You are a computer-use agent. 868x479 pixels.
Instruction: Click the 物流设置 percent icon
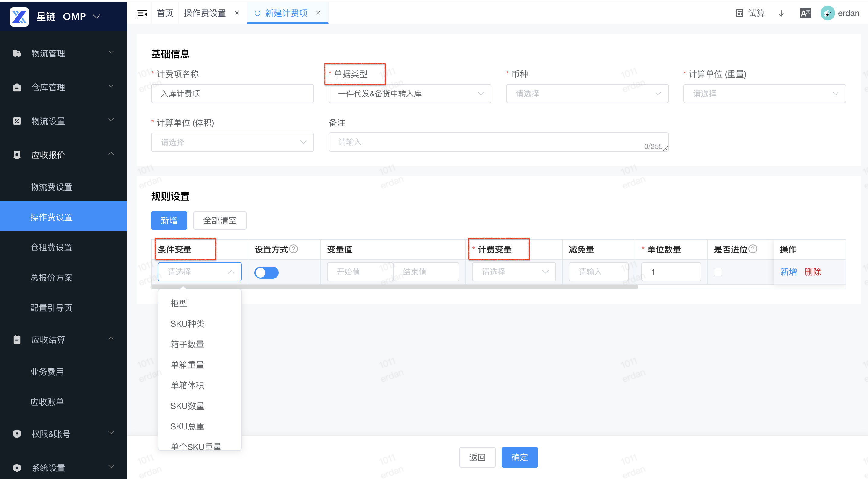[17, 121]
